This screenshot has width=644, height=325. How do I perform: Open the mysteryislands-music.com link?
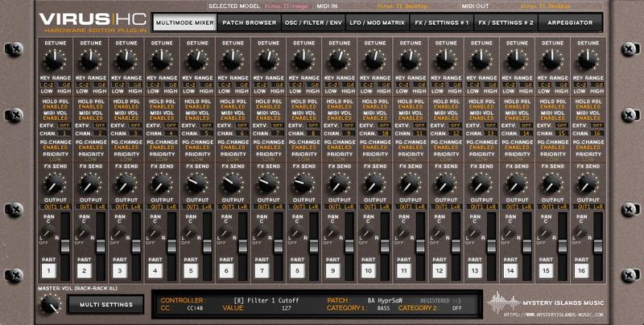(554, 315)
